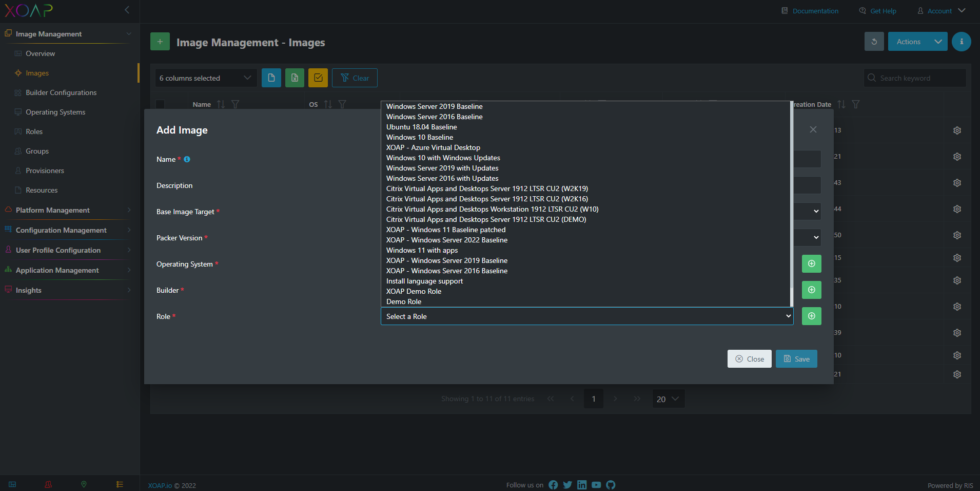Click the green add button beside Role
Viewport: 980px width, 491px height.
pos(812,316)
